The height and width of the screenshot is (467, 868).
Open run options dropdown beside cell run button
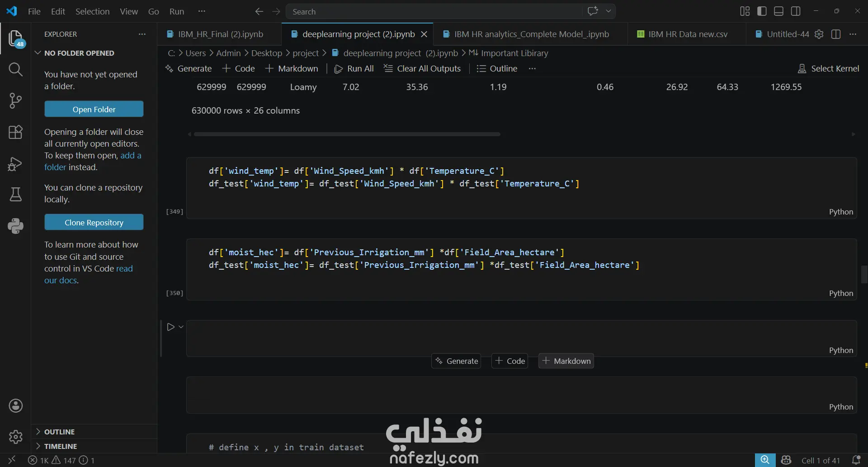(x=181, y=327)
